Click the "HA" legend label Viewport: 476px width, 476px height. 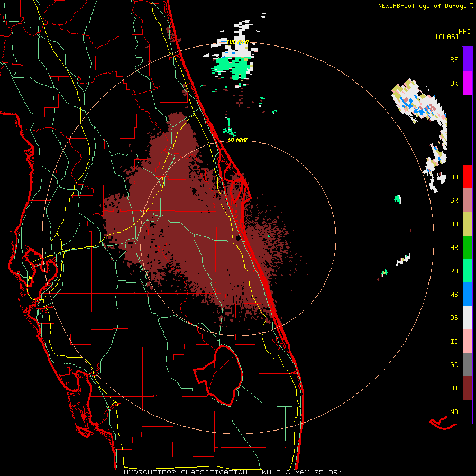pyautogui.click(x=454, y=177)
